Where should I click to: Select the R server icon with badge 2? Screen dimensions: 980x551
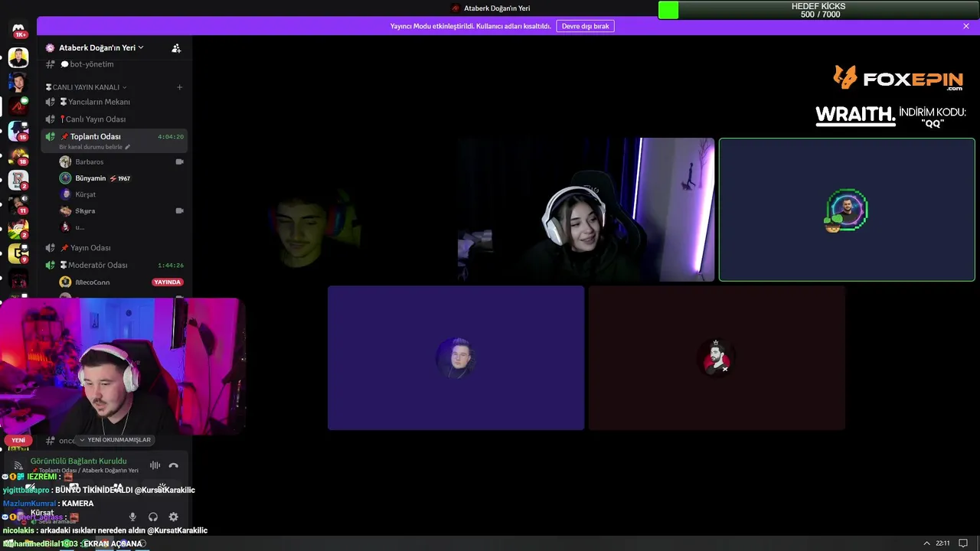(18, 181)
